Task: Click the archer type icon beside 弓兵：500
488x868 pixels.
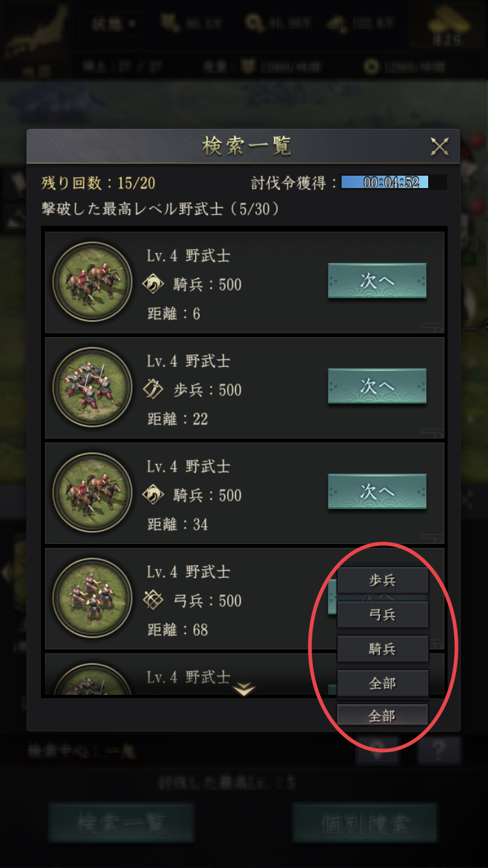Action: [154, 601]
